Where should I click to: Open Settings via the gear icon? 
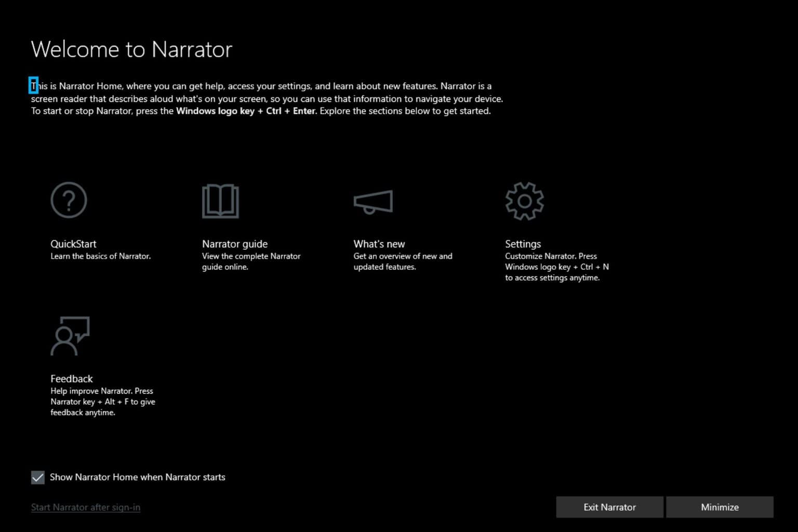click(x=524, y=201)
